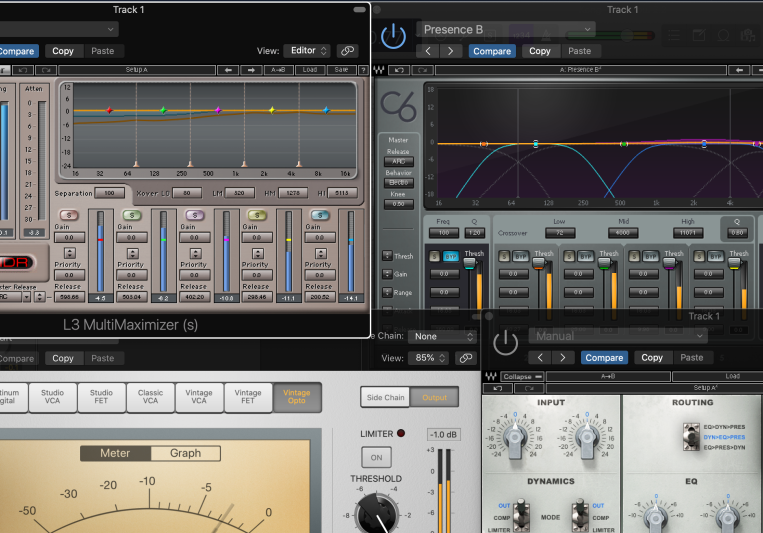The width and height of the screenshot is (763, 533).
Task: Open the View 85% dropdown
Action: (428, 358)
